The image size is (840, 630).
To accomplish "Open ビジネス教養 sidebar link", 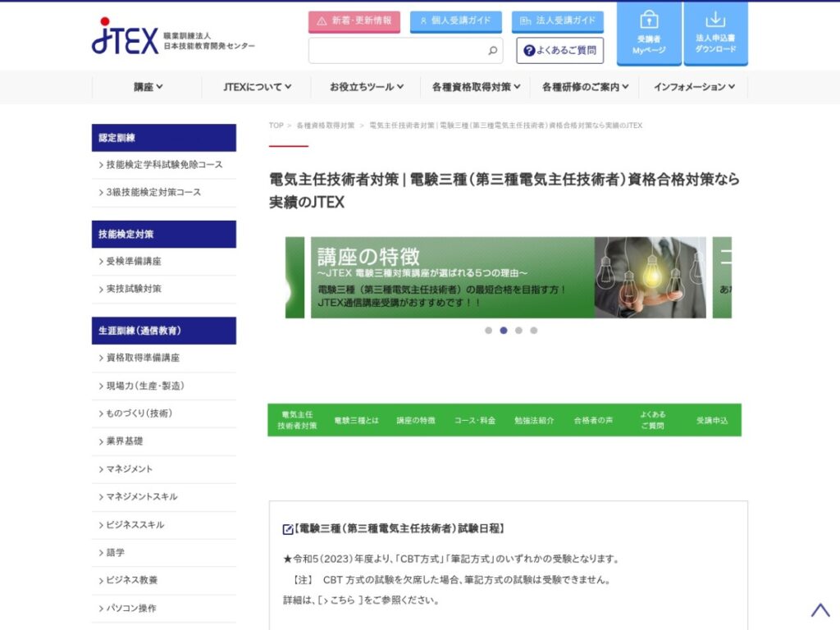I will point(164,580).
